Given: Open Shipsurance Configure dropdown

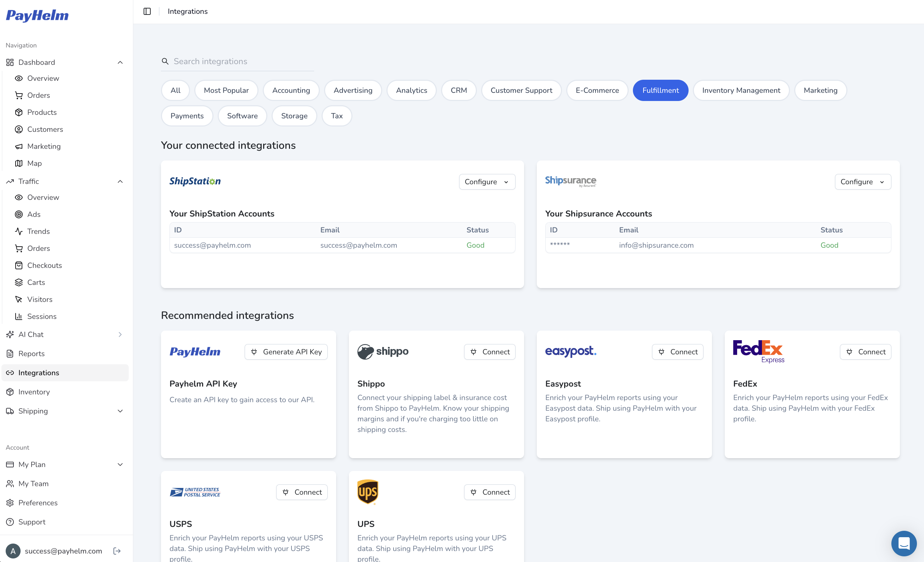Looking at the screenshot, I should [863, 182].
